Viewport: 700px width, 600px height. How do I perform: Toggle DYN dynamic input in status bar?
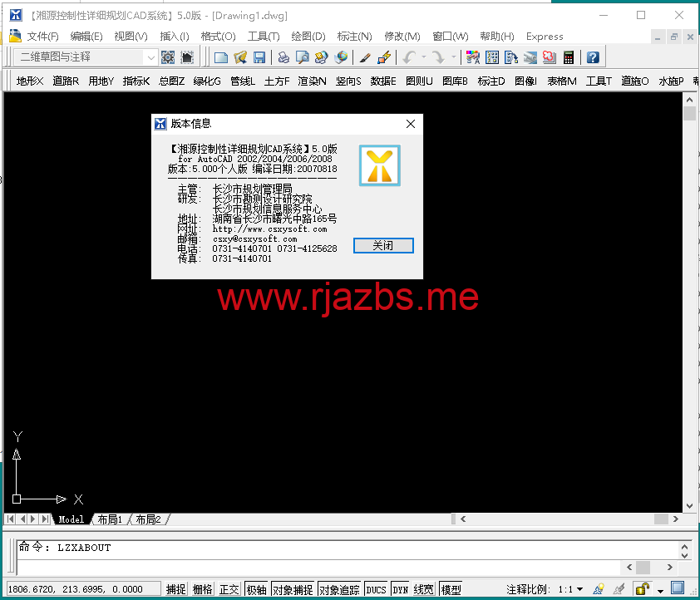click(x=401, y=589)
